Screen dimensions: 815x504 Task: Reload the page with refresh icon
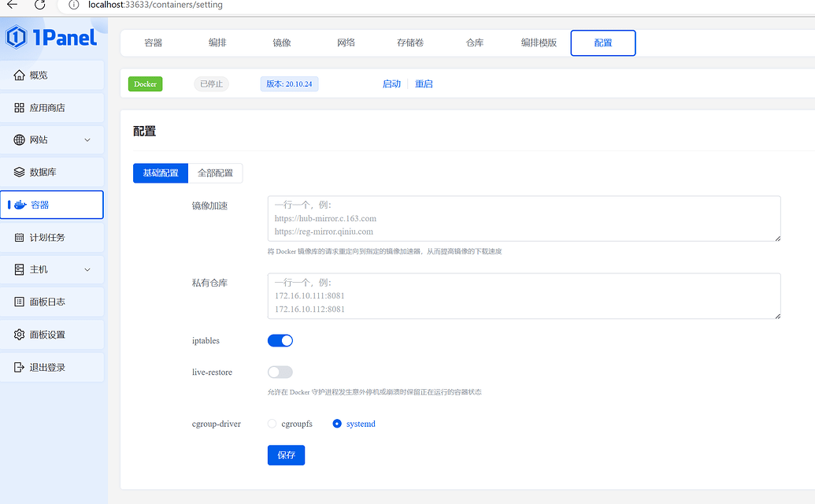(x=39, y=5)
